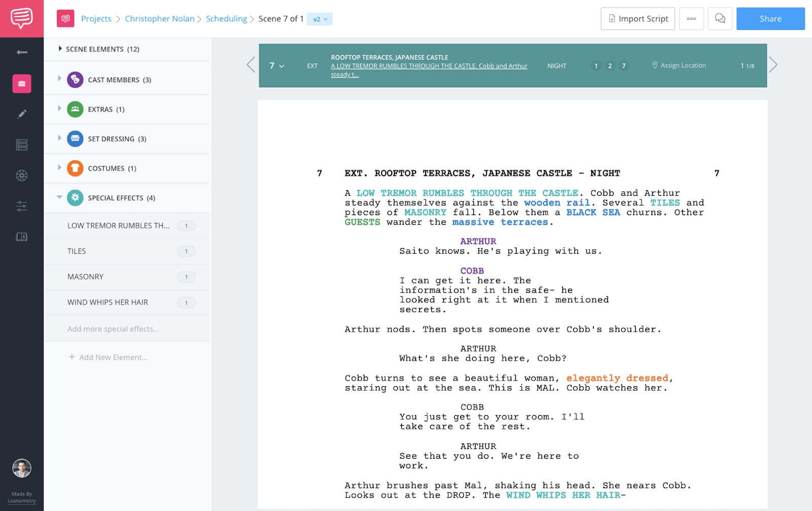Click the back arrow in left sidebar
Image resolution: width=812 pixels, height=511 pixels.
pyautogui.click(x=22, y=52)
